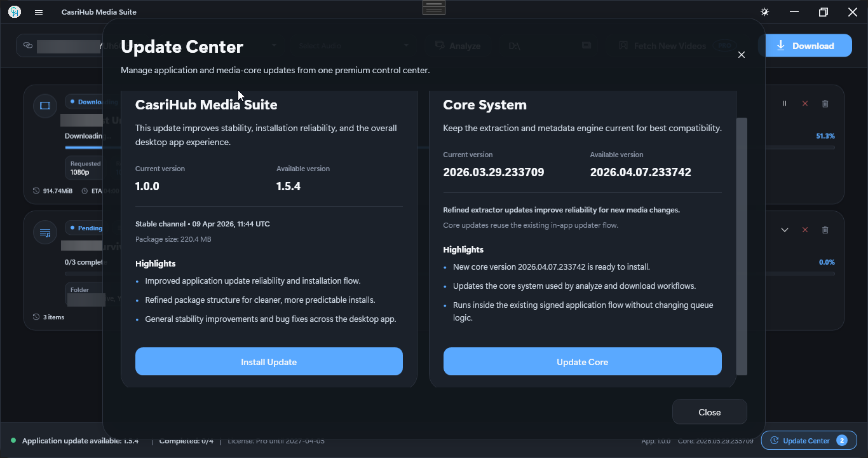Click the title bar center drag handle icon
Image resolution: width=868 pixels, height=458 pixels.
pyautogui.click(x=434, y=7)
